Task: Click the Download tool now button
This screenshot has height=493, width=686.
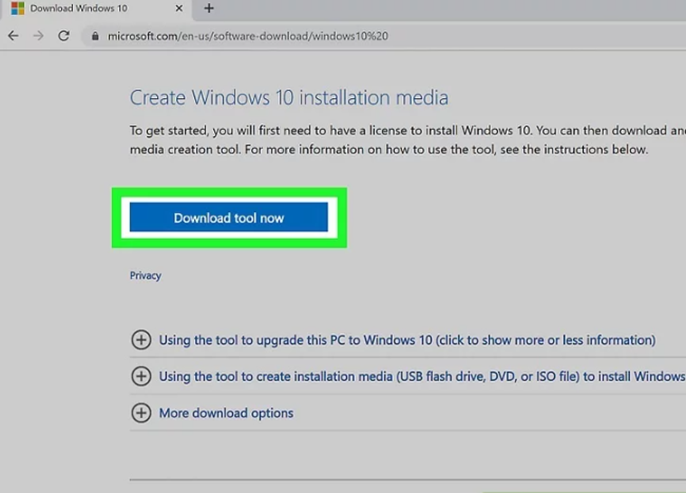Action: pyautogui.click(x=229, y=217)
